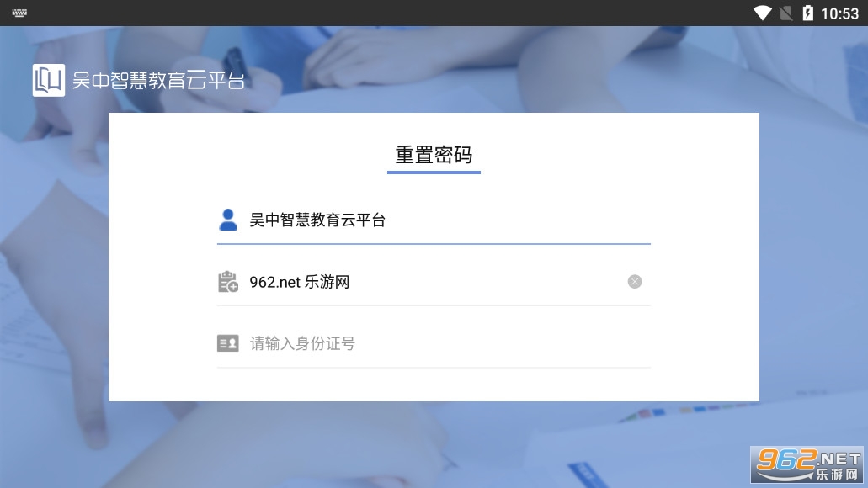Select the 重置密码 tab heading
868x488 pixels.
click(x=434, y=154)
